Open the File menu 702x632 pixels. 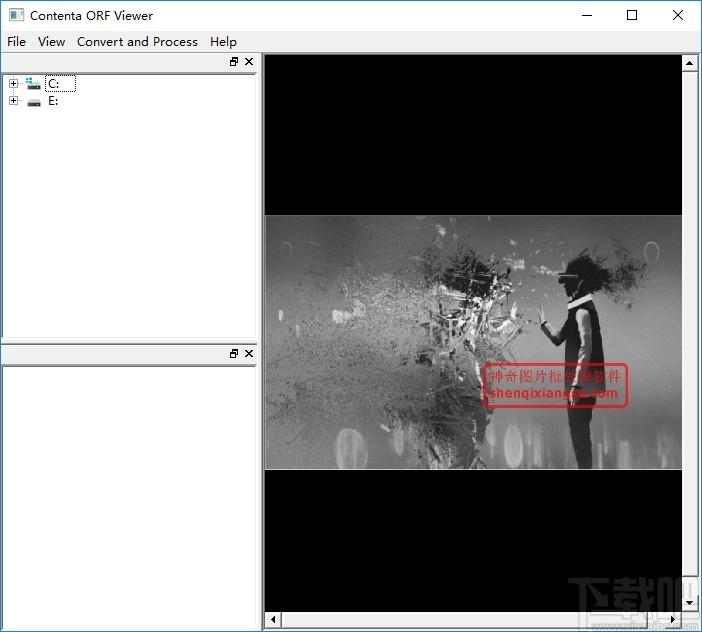17,42
